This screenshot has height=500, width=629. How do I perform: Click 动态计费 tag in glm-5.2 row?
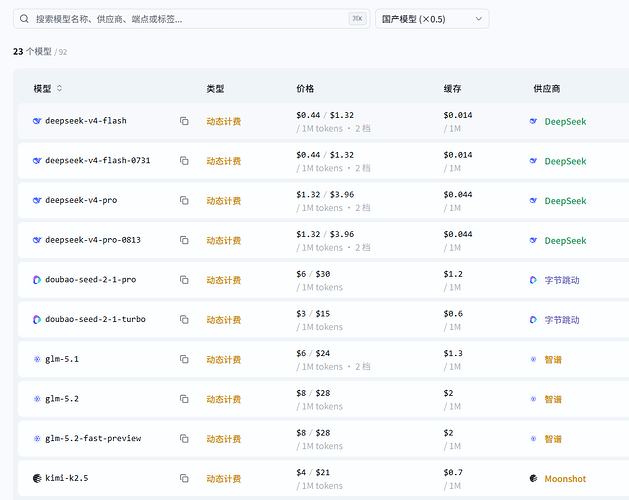click(x=223, y=399)
